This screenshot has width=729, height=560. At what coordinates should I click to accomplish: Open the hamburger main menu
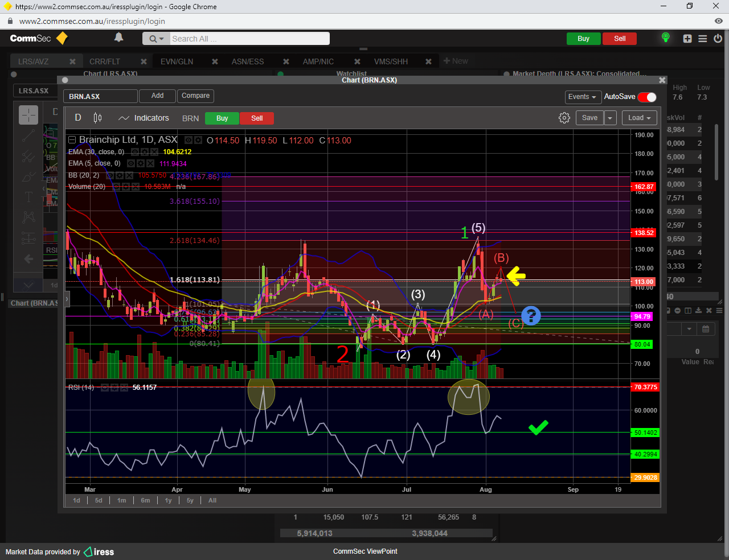click(703, 39)
